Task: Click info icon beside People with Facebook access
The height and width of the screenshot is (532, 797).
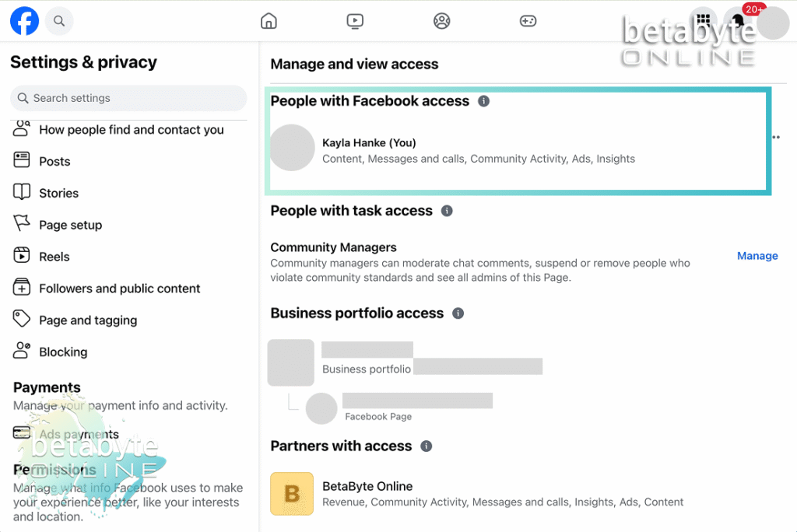Action: [x=484, y=101]
